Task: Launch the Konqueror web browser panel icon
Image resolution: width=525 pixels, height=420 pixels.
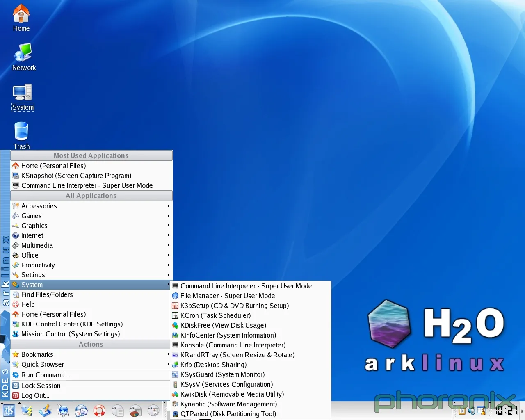Action: 63,410
